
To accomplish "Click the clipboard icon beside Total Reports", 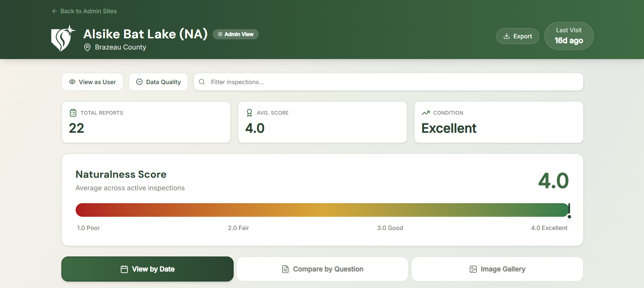I will coord(73,113).
